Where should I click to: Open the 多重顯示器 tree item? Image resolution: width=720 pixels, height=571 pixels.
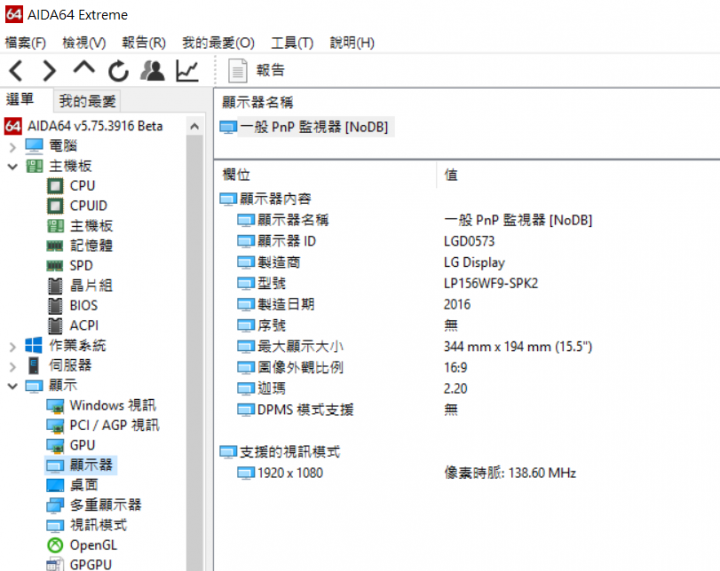(94, 505)
